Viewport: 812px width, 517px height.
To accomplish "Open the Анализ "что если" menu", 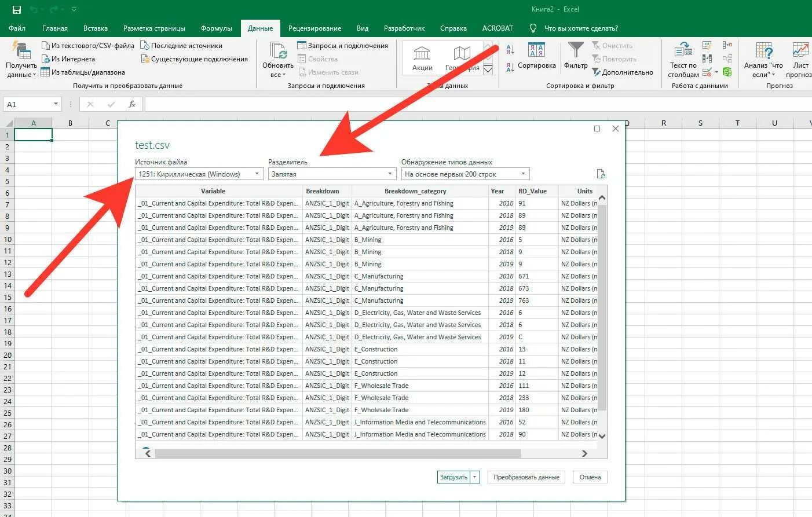I will pos(763,59).
